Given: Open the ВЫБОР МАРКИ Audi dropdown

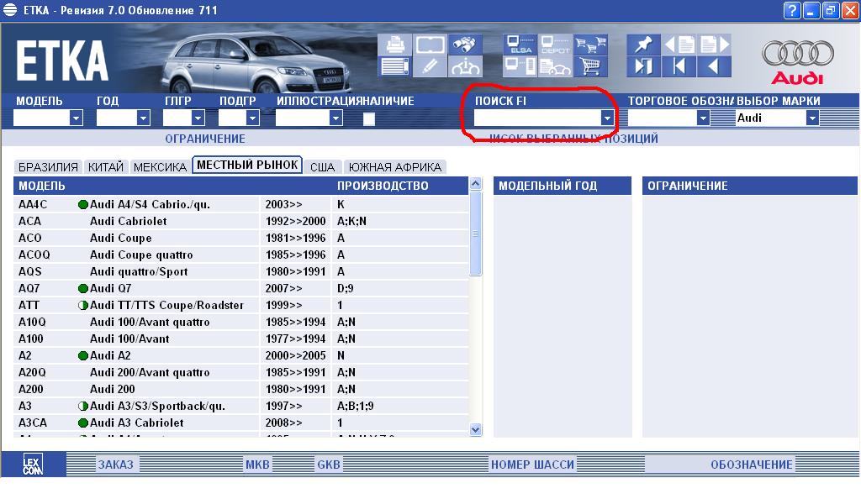Looking at the screenshot, I should (x=812, y=118).
